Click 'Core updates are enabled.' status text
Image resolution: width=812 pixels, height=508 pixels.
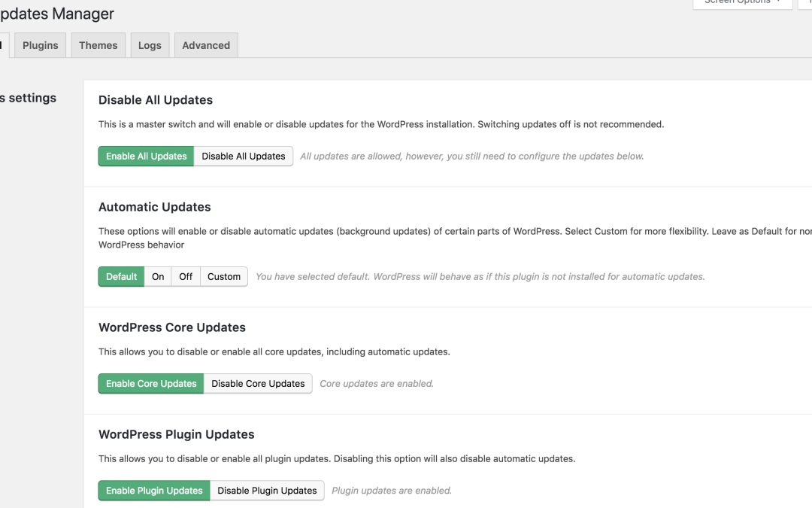pyautogui.click(x=377, y=384)
